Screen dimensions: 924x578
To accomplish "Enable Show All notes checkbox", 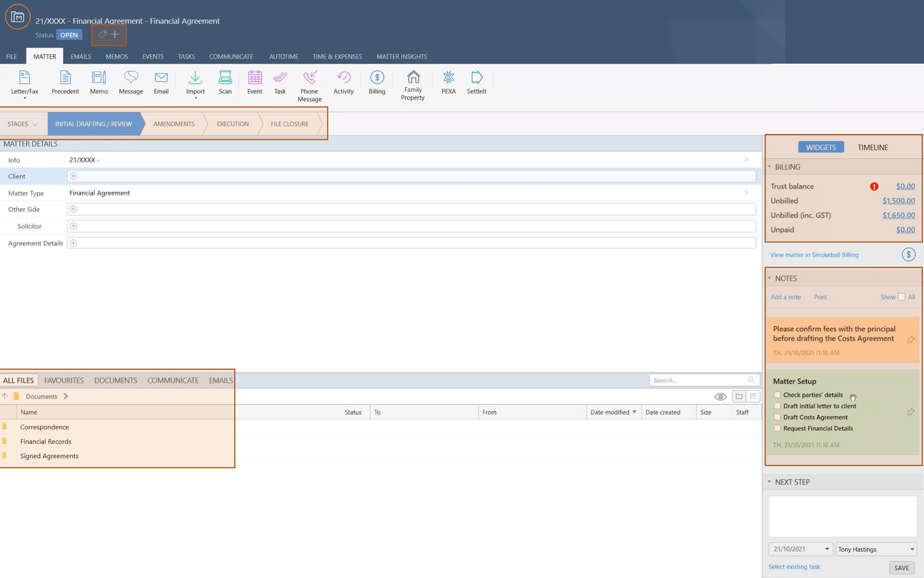I will [901, 297].
